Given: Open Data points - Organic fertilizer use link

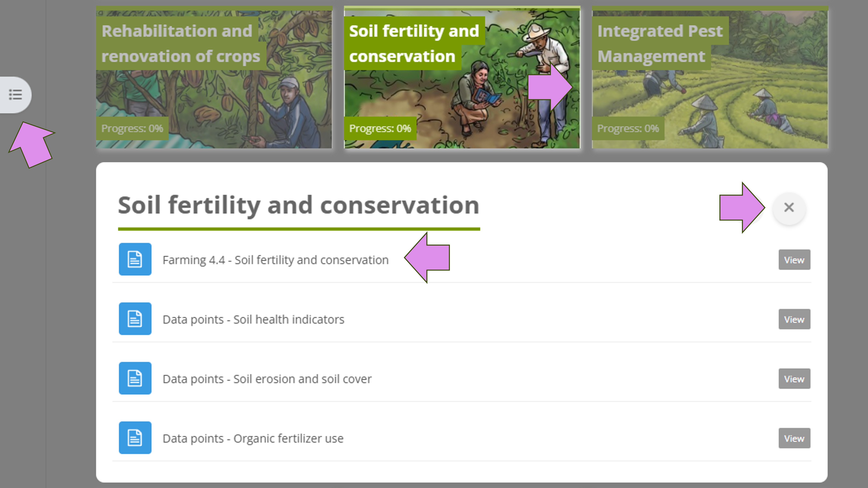Looking at the screenshot, I should (253, 439).
